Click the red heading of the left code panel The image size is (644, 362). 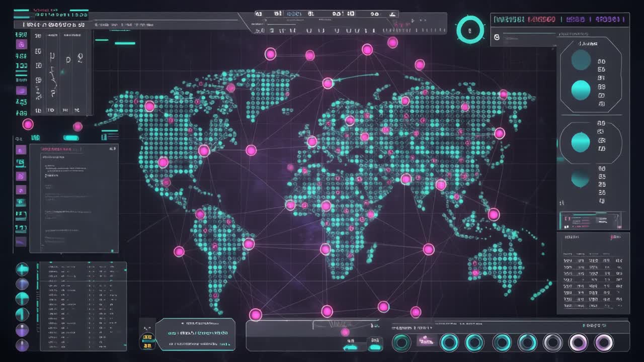tap(62, 149)
